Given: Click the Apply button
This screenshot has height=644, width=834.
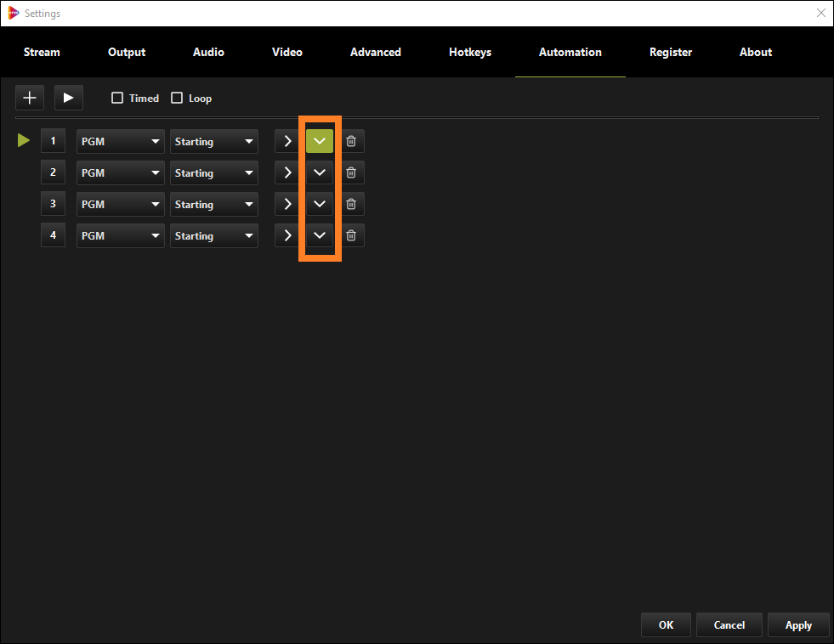Looking at the screenshot, I should 798,624.
